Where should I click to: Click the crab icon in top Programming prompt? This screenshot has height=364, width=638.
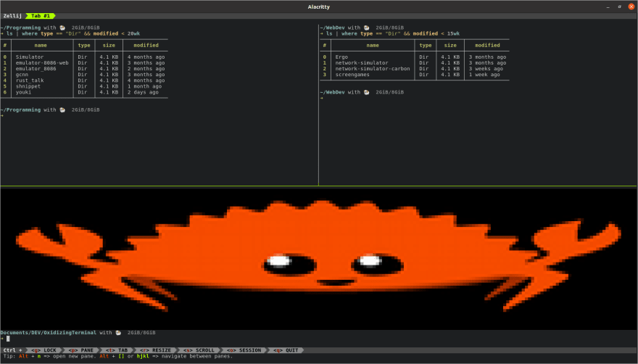pyautogui.click(x=62, y=28)
